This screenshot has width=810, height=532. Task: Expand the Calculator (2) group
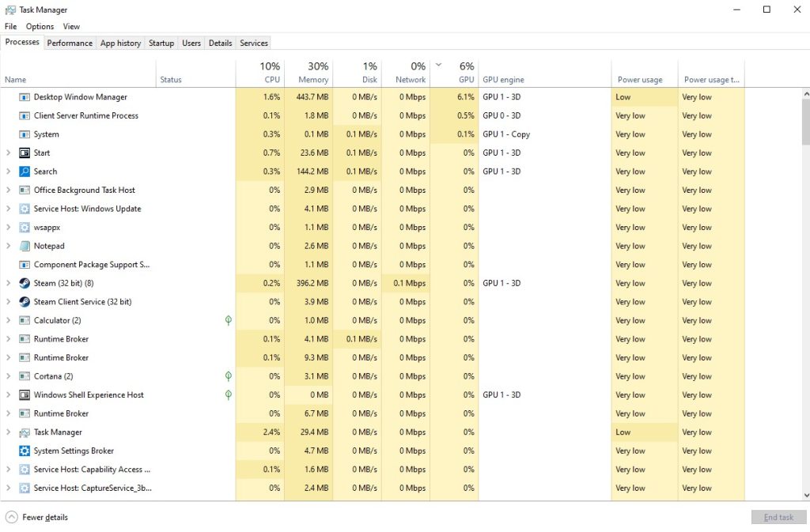pos(8,320)
